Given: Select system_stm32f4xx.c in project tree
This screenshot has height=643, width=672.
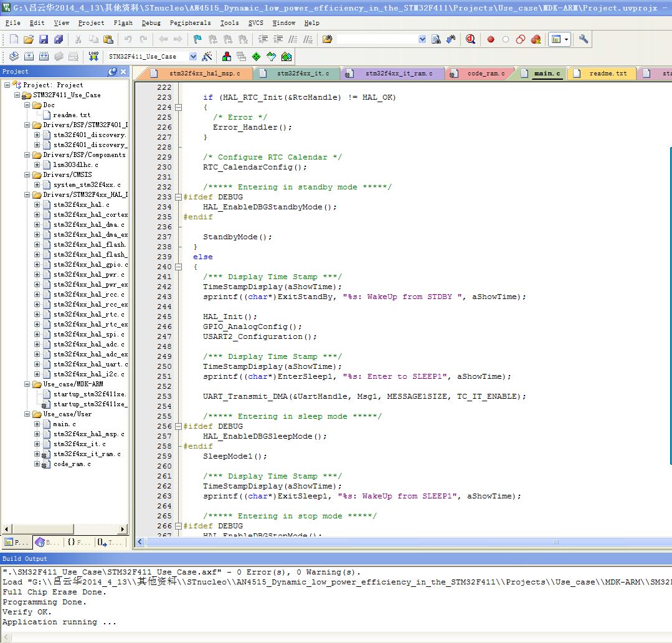Looking at the screenshot, I should pos(87,185).
